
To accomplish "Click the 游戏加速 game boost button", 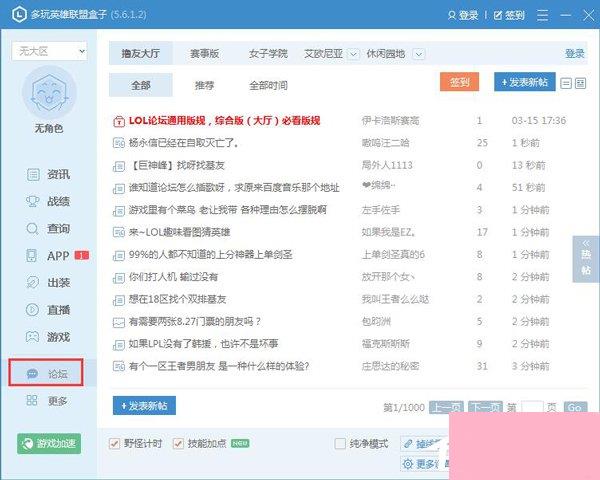I will 49,444.
